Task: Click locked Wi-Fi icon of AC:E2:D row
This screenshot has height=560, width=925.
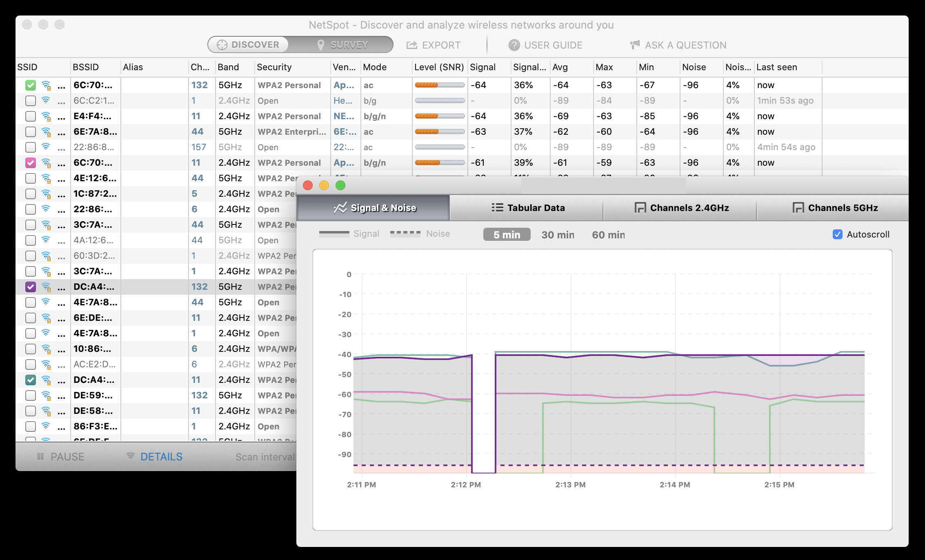Action: coord(46,364)
